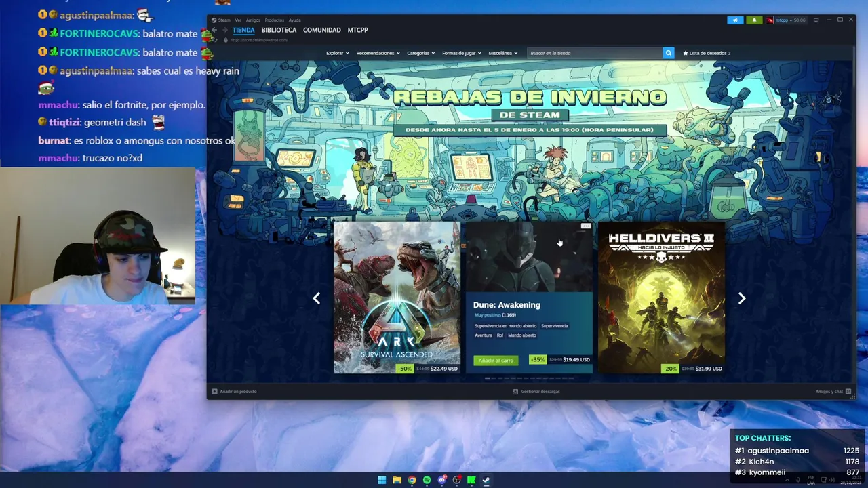Click the forward arrow in Steam navigation

click(x=225, y=30)
